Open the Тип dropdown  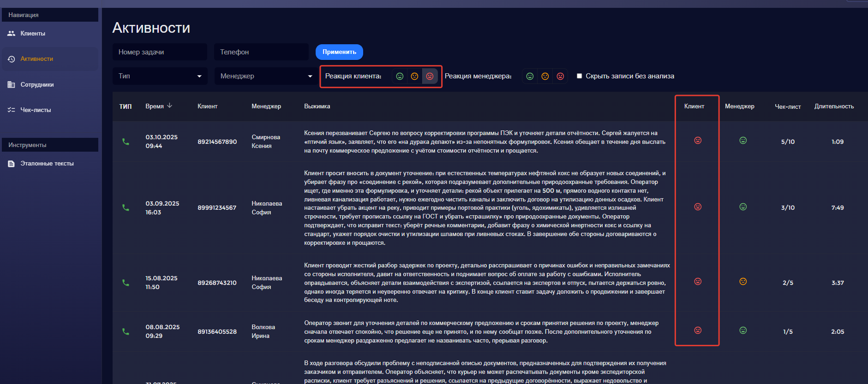click(160, 76)
